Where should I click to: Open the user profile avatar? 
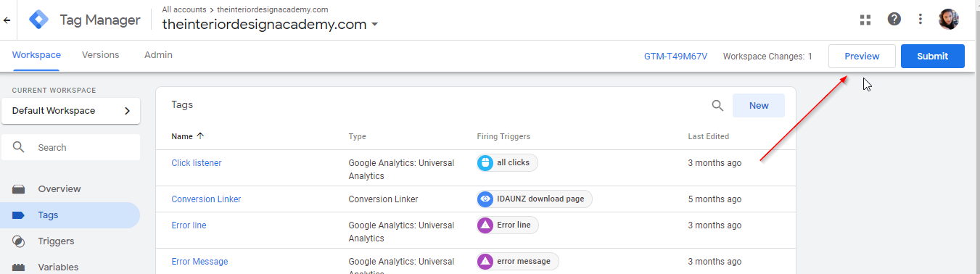tap(949, 20)
